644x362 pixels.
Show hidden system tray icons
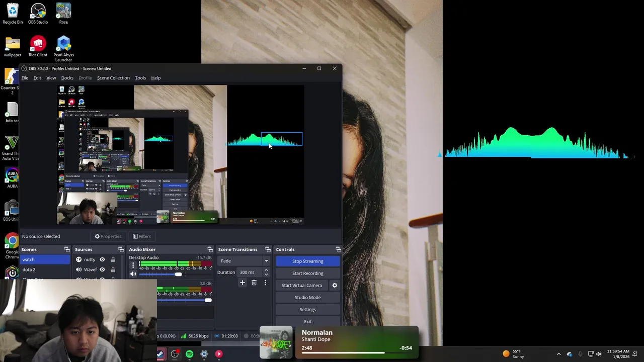coord(558,354)
